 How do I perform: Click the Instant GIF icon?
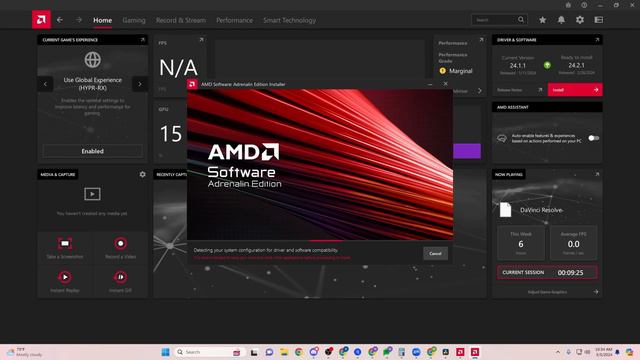click(x=120, y=277)
